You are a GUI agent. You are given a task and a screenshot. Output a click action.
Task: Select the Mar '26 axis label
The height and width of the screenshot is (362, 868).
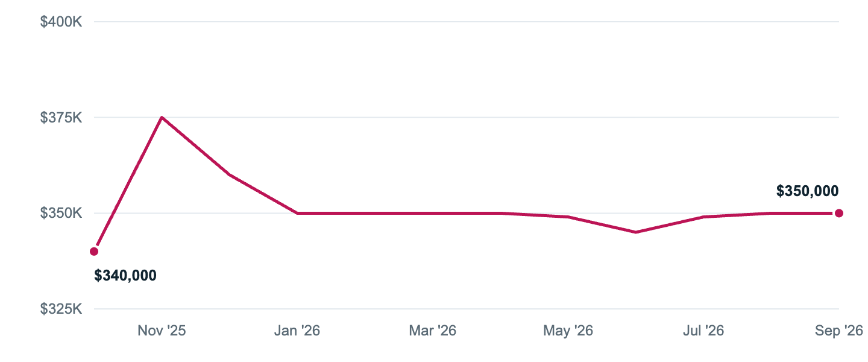(432, 331)
